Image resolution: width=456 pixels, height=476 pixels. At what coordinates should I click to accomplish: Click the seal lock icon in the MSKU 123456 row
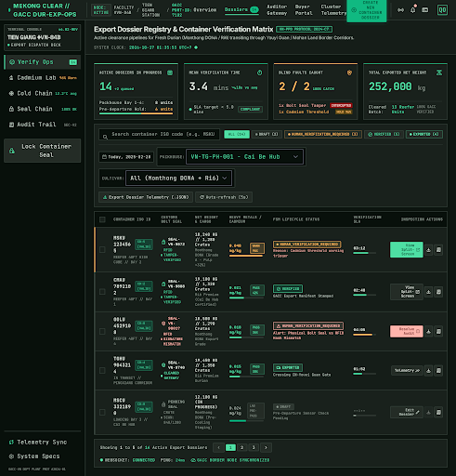point(163,242)
